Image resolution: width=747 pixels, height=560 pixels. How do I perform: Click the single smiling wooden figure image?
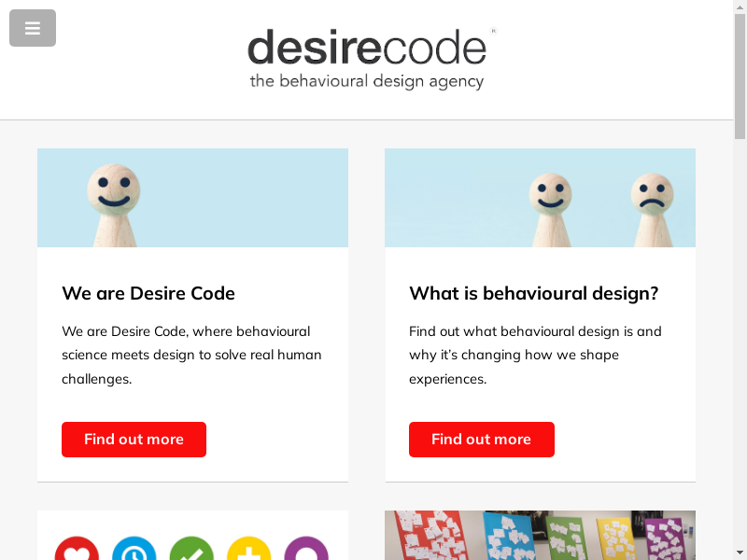tap(193, 198)
